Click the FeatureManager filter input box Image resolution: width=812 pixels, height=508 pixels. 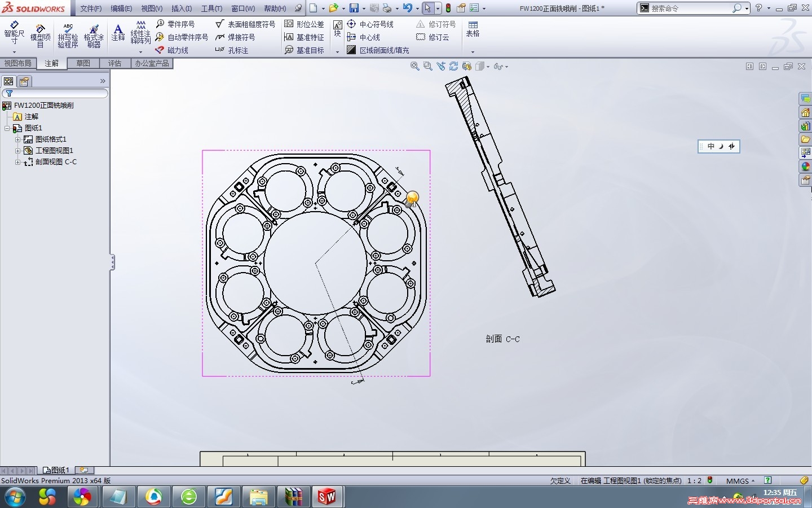pyautogui.click(x=55, y=94)
